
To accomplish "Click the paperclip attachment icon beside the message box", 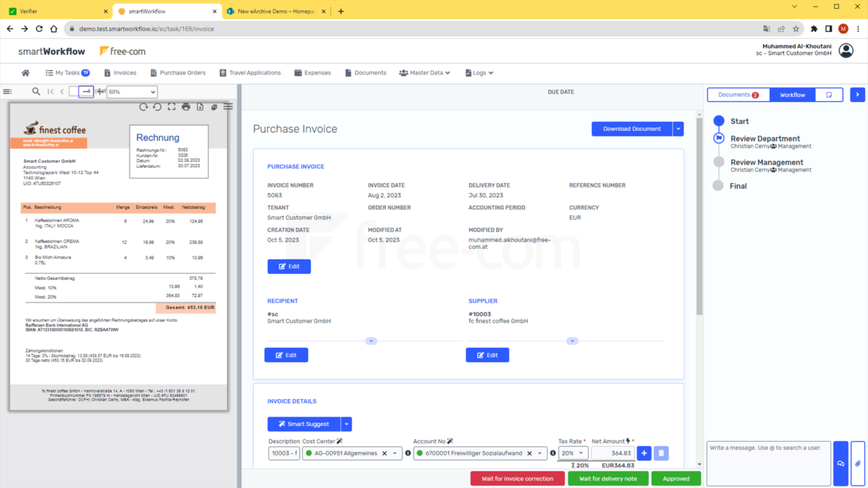I will pos(858,463).
